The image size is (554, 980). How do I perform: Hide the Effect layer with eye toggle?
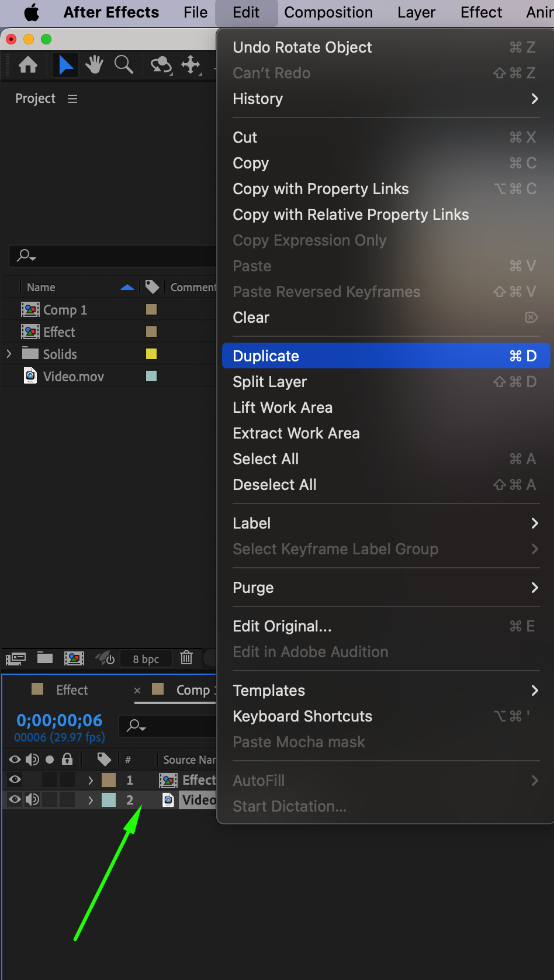[x=15, y=779]
